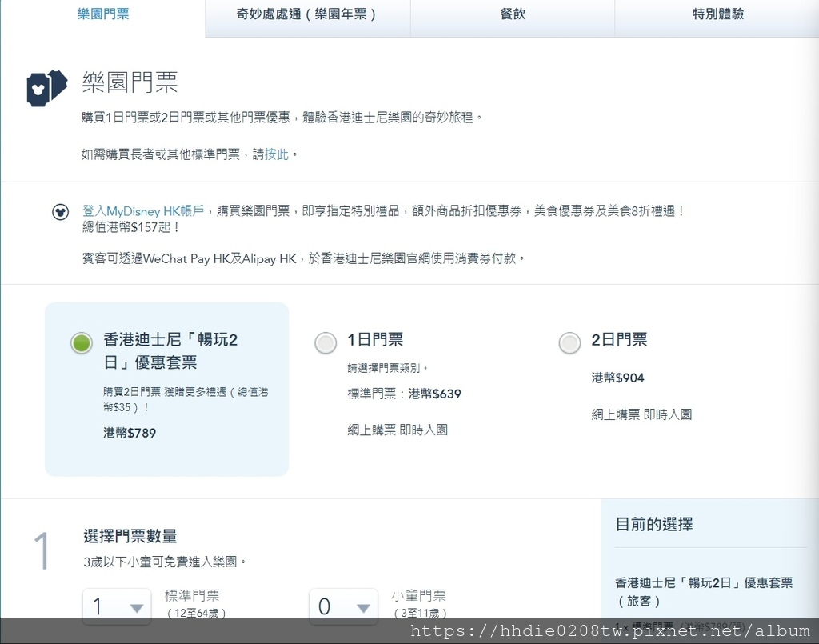Click the 3歲以下小童可免費進入樂園 note
The image size is (819, 644).
point(164,562)
